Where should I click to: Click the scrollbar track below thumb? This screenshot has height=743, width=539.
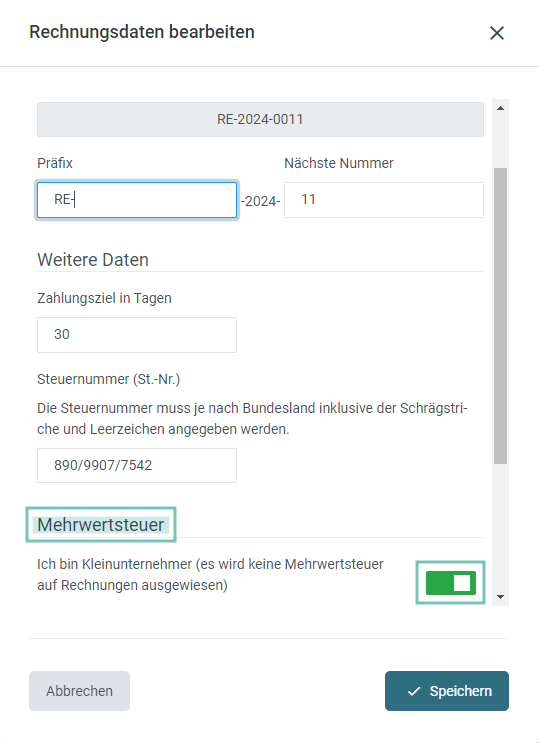(500, 526)
